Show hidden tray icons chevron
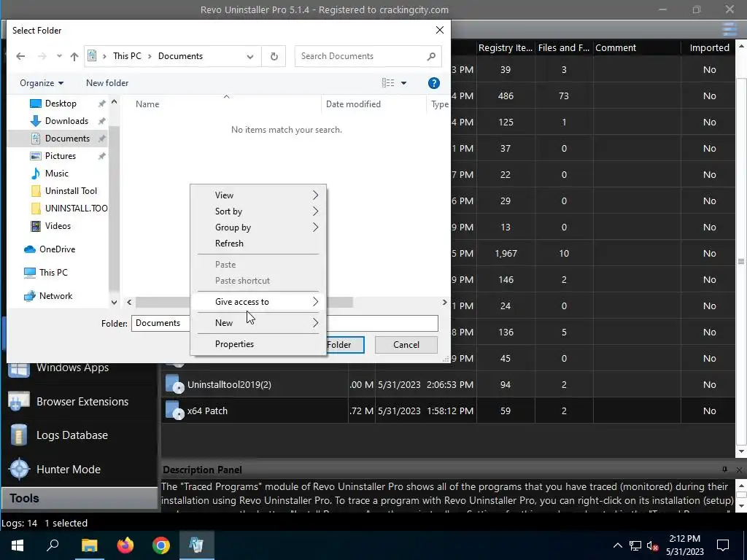This screenshot has height=560, width=747. click(617, 545)
